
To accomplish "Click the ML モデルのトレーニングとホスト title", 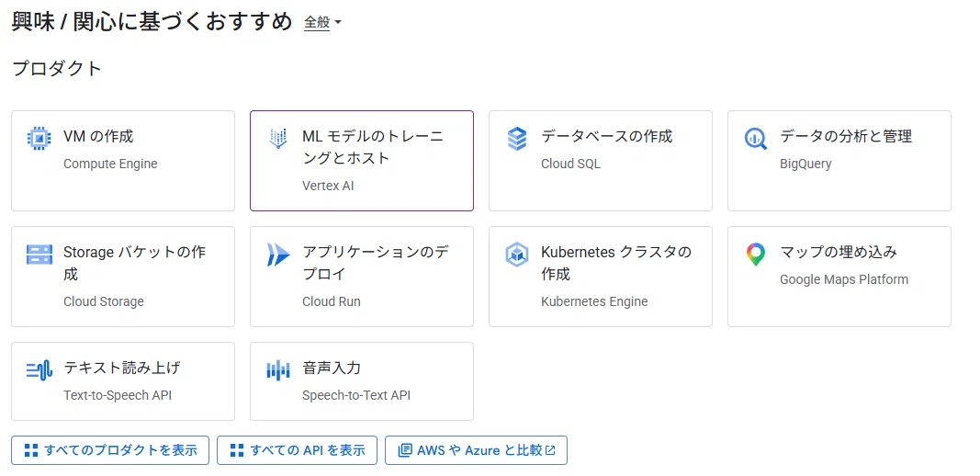I will (x=373, y=147).
